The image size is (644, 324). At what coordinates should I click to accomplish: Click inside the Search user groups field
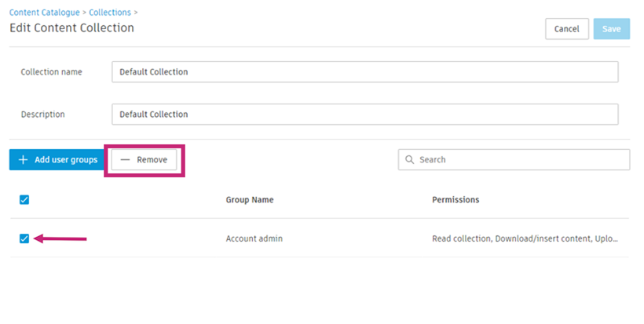coord(518,160)
